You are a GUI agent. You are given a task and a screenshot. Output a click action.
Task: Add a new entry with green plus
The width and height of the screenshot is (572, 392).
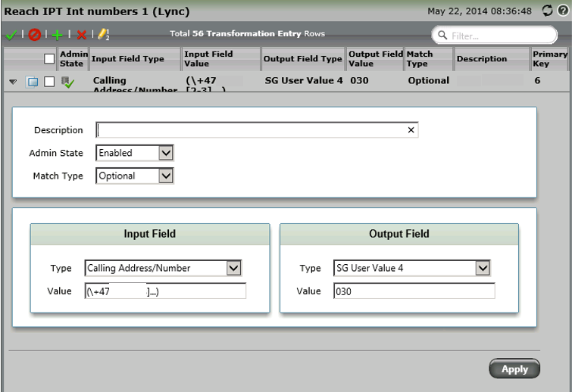(58, 35)
